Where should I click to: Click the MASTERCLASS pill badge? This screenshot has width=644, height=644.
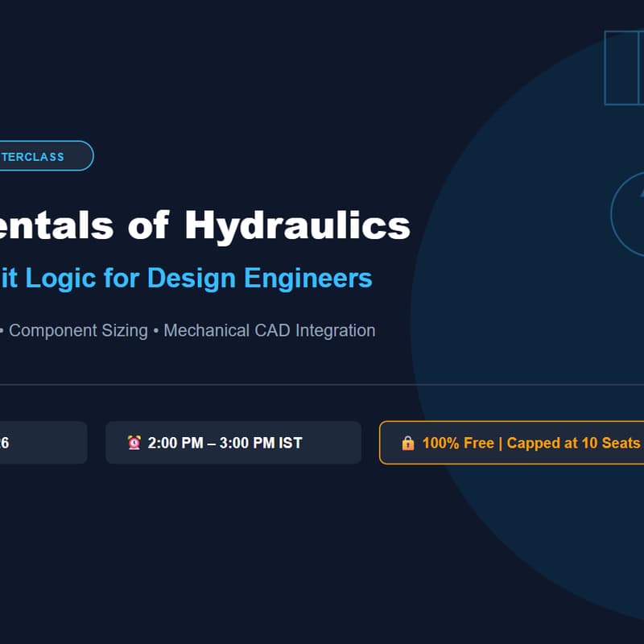click(x=47, y=155)
